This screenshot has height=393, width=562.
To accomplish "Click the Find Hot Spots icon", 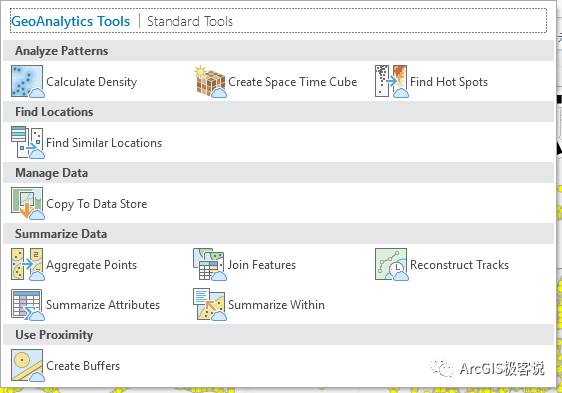I will pos(392,81).
